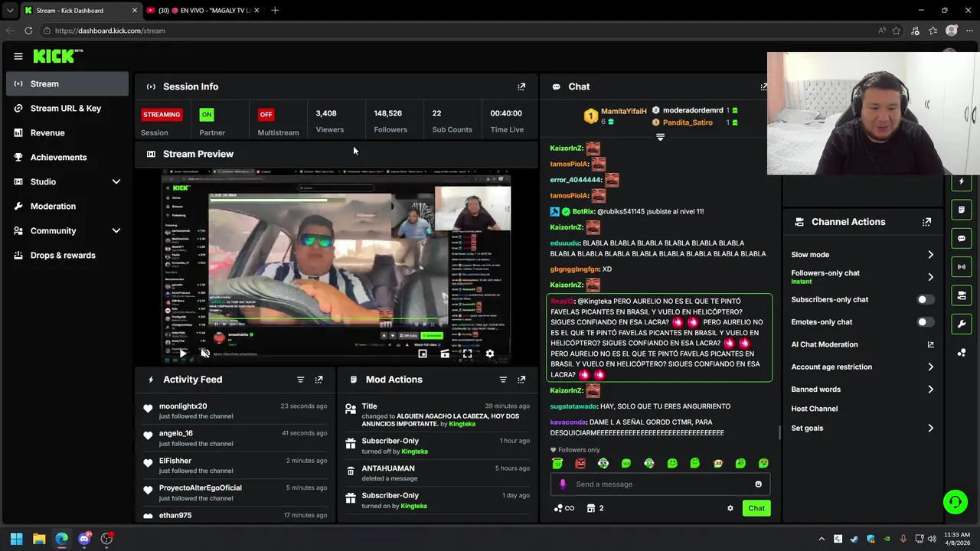Screen dimensions: 980x551
Task: Expand Banned words settings
Action: tap(930, 390)
